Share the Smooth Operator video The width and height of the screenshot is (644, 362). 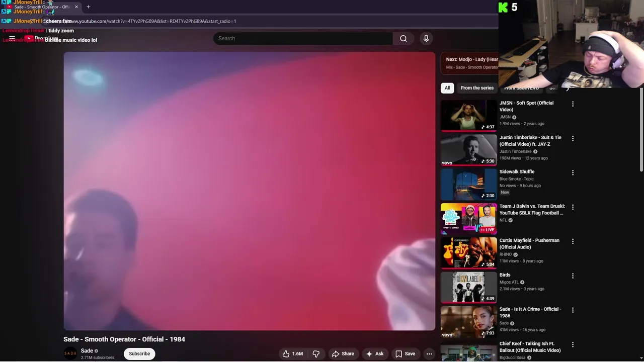(x=343, y=354)
